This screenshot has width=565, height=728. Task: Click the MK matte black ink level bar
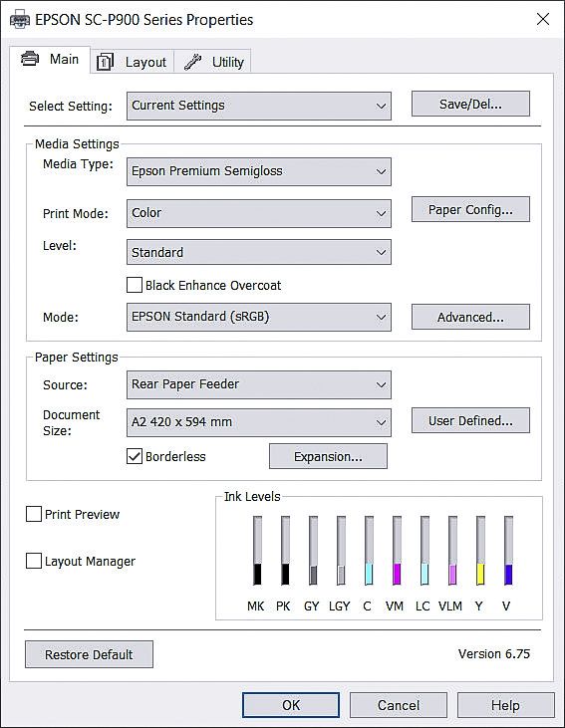[x=257, y=551]
